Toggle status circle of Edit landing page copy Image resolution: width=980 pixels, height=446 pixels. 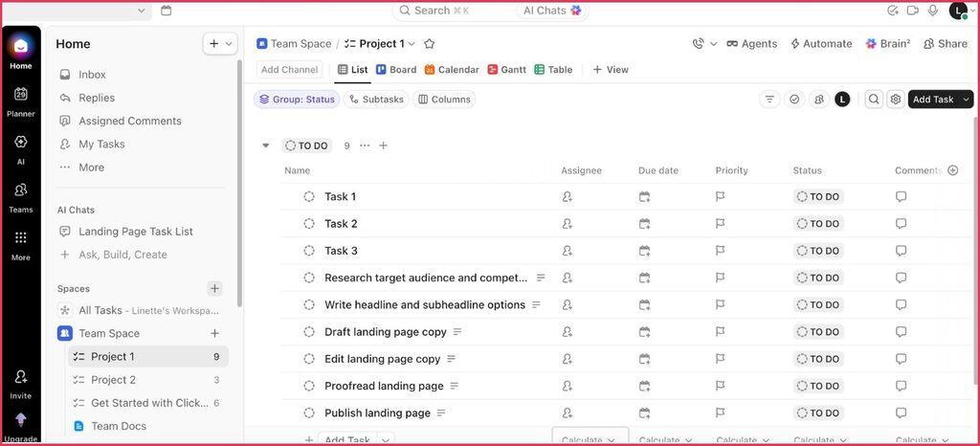tap(309, 359)
